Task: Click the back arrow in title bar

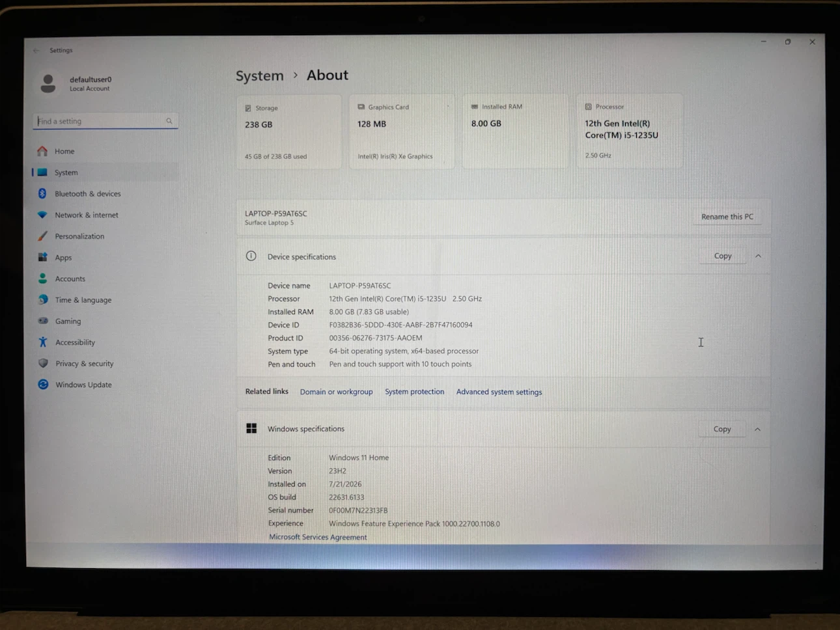Action: [36, 50]
